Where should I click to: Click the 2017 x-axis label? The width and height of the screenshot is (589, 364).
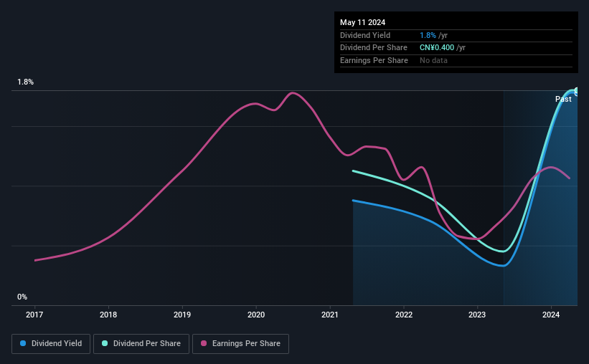pyautogui.click(x=34, y=315)
